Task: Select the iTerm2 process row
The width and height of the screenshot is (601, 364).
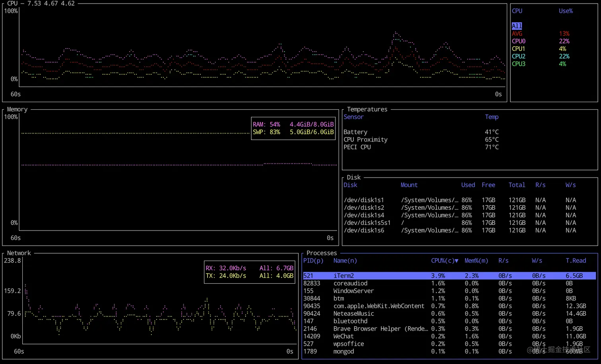Action: [449, 276]
